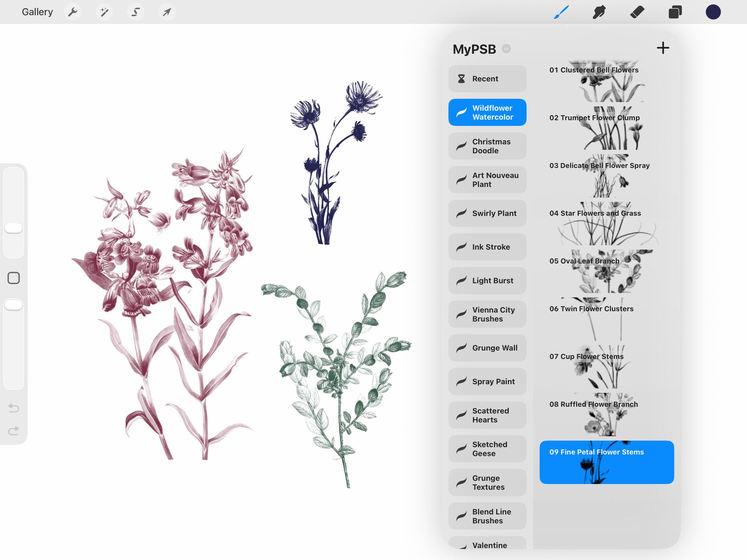Click the brush size slider handle
The image size is (747, 560).
coord(14,228)
